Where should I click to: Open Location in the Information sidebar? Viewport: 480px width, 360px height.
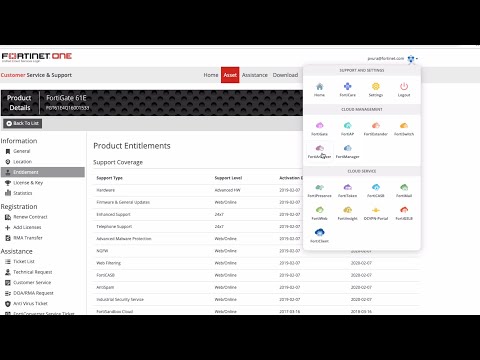pyautogui.click(x=19, y=162)
